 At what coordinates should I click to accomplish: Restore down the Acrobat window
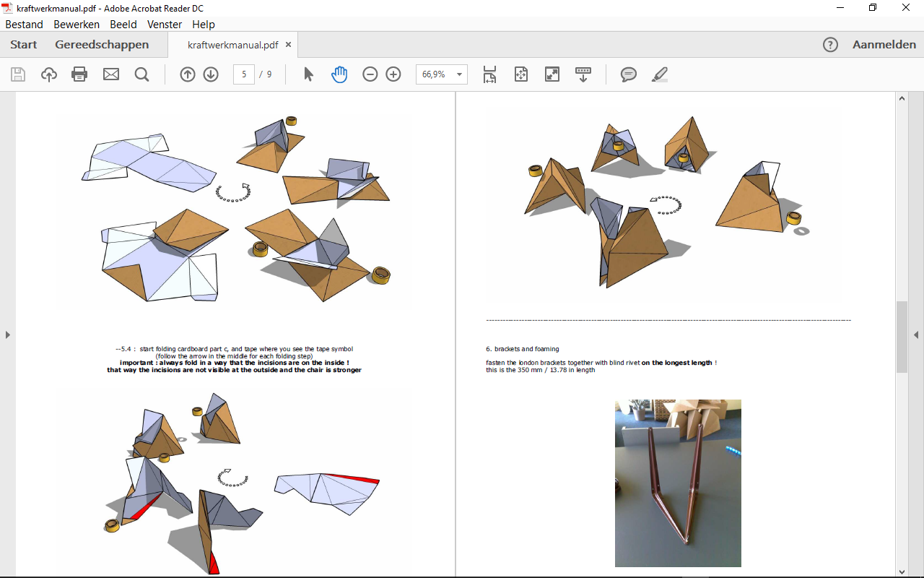point(873,7)
